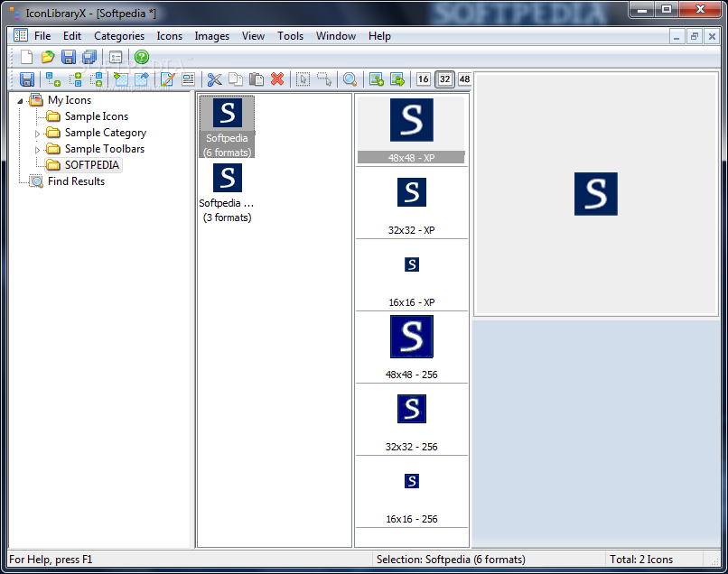Viewport: 728px width, 574px height.
Task: Open the Images menu
Action: 211,36
